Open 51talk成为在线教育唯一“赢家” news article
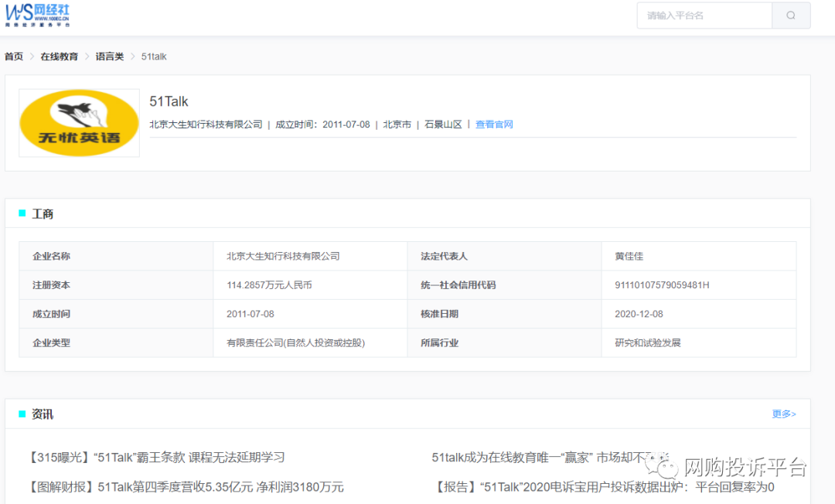835x504 pixels. (550, 457)
